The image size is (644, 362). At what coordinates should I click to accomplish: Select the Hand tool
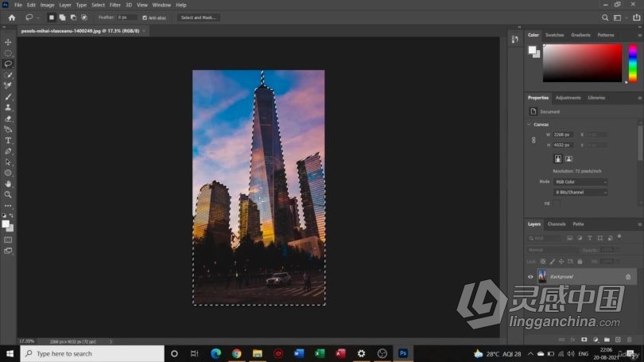tap(8, 184)
